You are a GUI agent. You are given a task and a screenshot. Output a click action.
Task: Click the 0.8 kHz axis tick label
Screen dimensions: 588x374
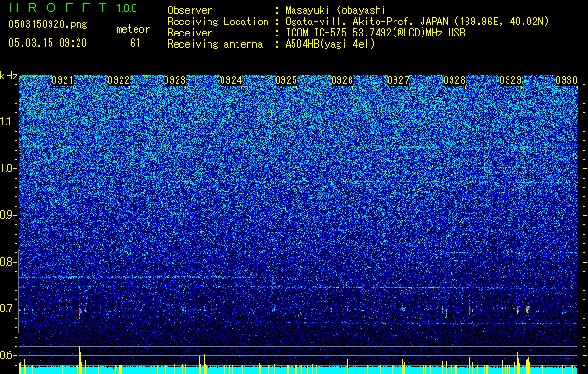pyautogui.click(x=7, y=262)
